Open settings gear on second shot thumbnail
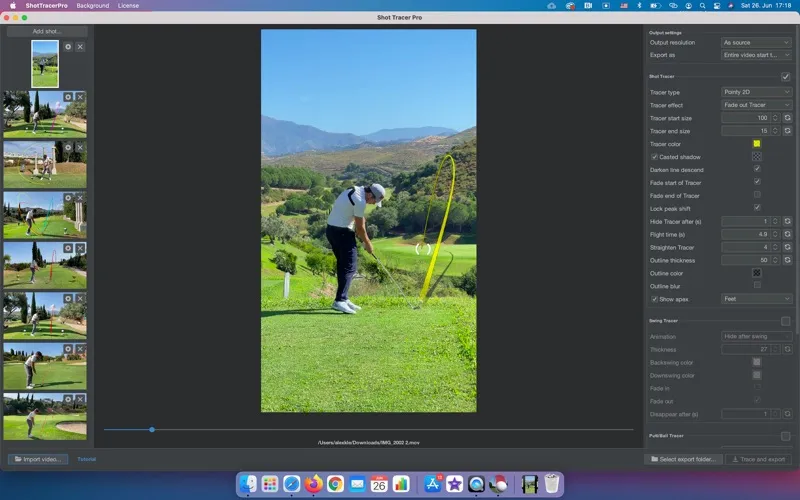The image size is (800, 500). pos(68,97)
